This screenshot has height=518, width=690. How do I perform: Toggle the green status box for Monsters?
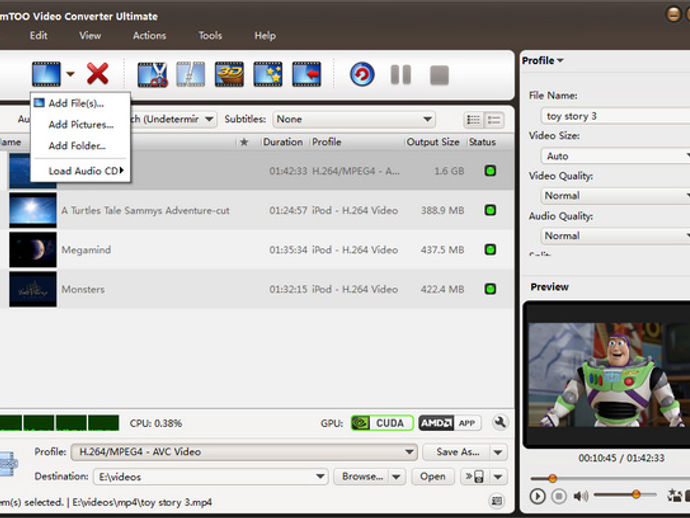click(x=490, y=289)
